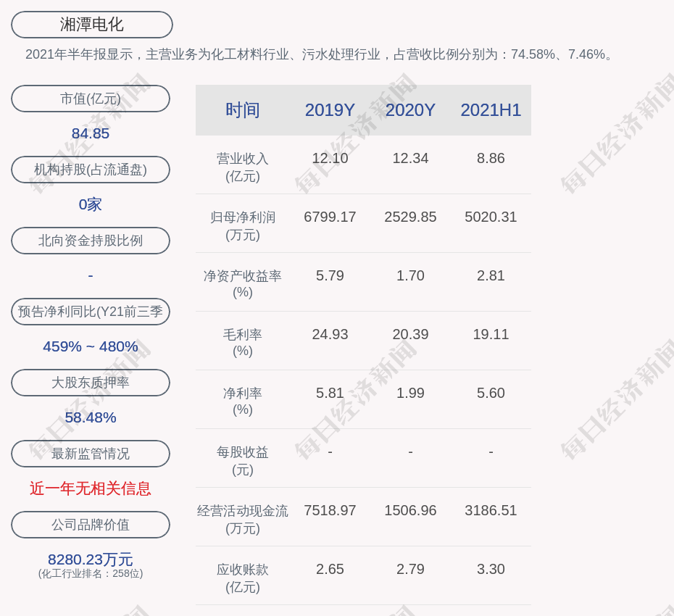Click the net margin value 1.99
Screen dimensions: 674x616
click(x=410, y=393)
